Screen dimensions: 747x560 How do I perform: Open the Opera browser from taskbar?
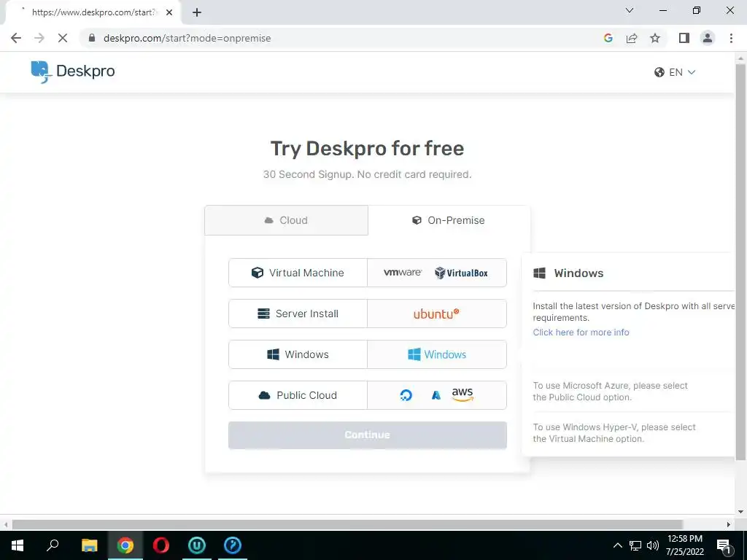(x=161, y=545)
